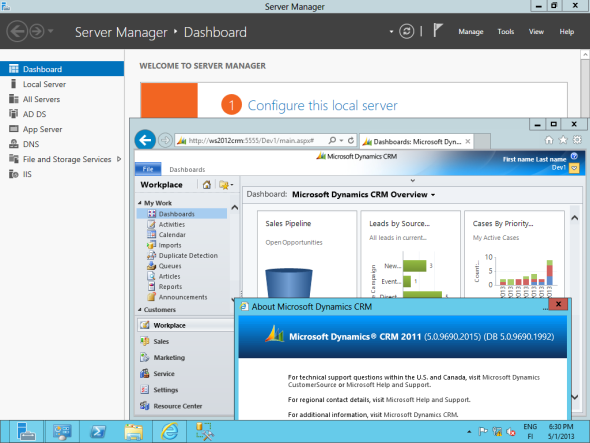
Task: Switch to Workplace area
Action: pyautogui.click(x=186, y=325)
